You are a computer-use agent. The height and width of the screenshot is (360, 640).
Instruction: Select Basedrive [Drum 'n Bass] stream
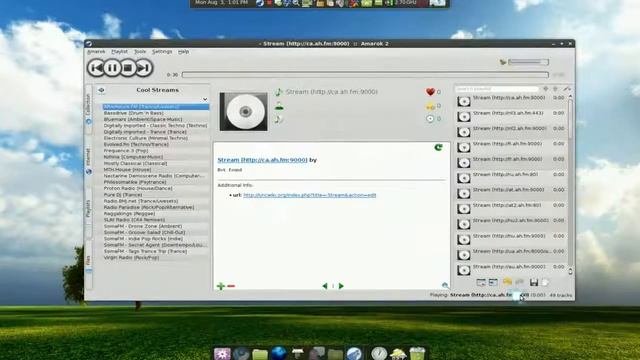pos(133,113)
